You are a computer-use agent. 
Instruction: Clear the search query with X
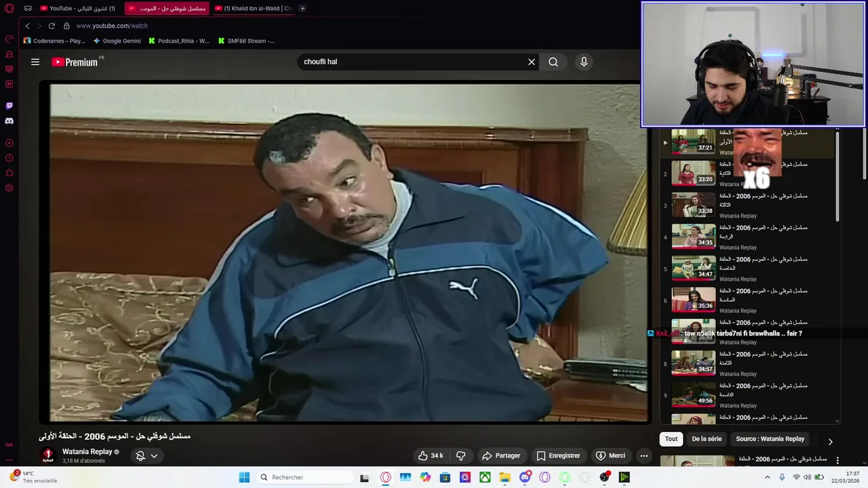(532, 62)
